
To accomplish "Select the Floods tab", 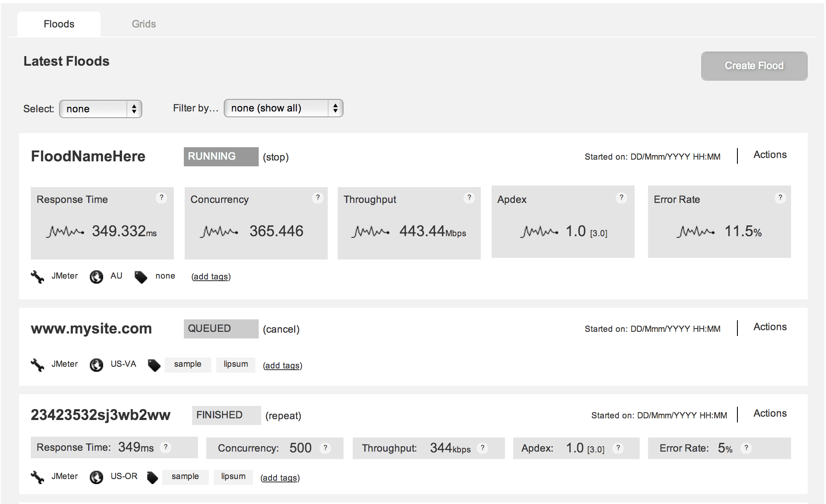I will (x=59, y=24).
